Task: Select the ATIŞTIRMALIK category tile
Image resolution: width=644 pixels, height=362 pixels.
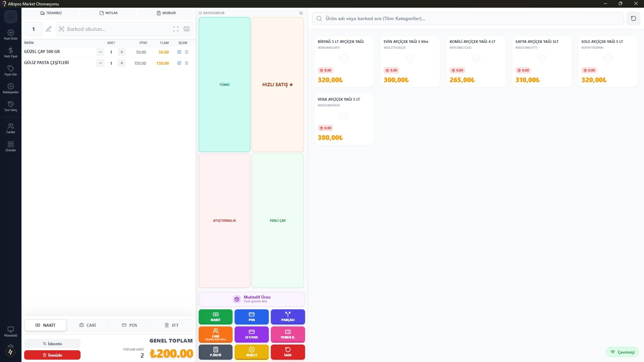Action: (x=224, y=220)
